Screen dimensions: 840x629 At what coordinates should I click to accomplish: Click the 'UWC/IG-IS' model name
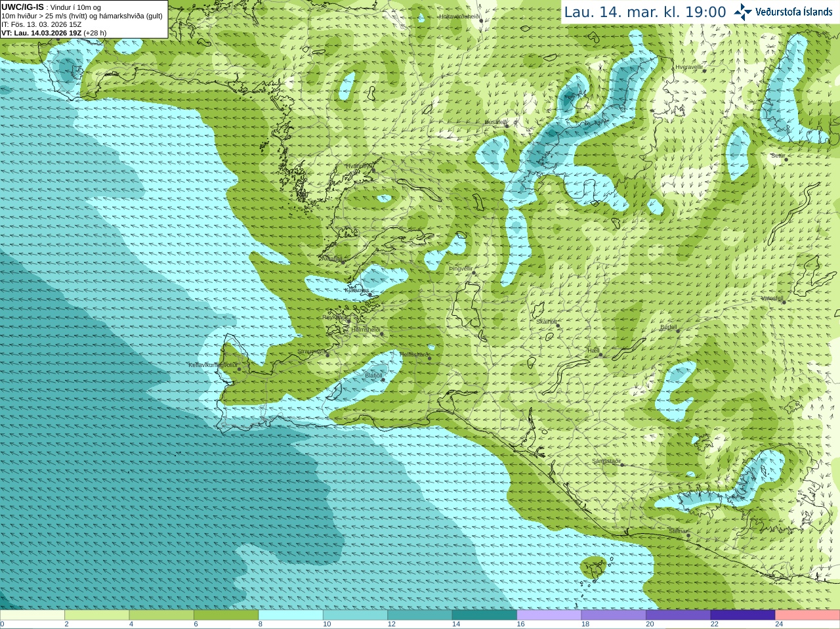click(22, 7)
